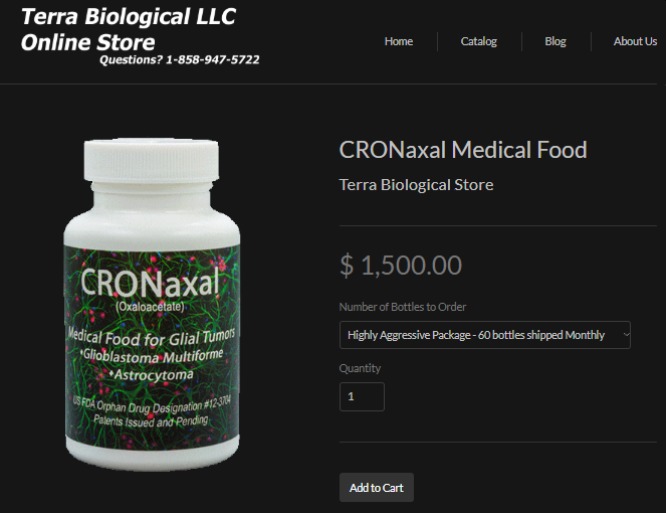This screenshot has height=513, width=666.
Task: Click the Questions? text in header
Action: pyautogui.click(x=131, y=60)
